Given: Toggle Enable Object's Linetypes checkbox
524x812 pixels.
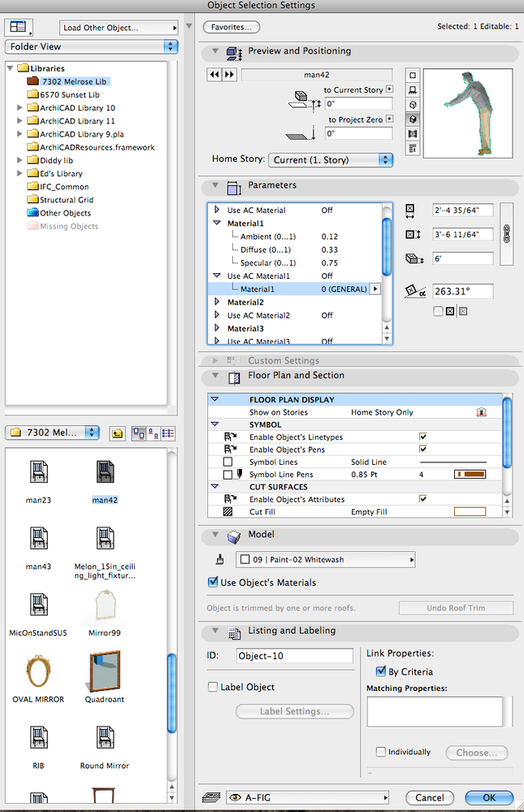Looking at the screenshot, I should point(423,436).
